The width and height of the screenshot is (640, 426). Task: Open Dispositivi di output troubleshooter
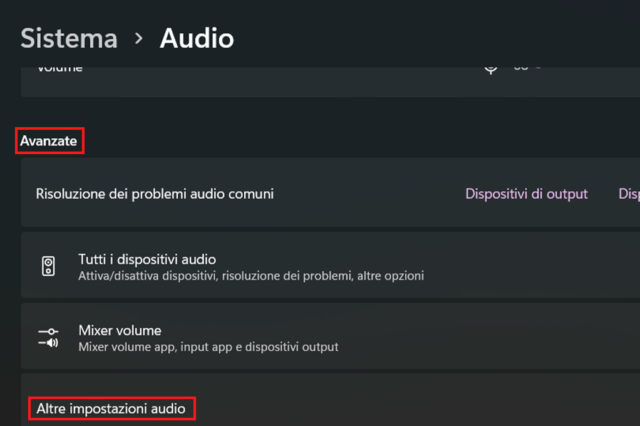point(526,194)
